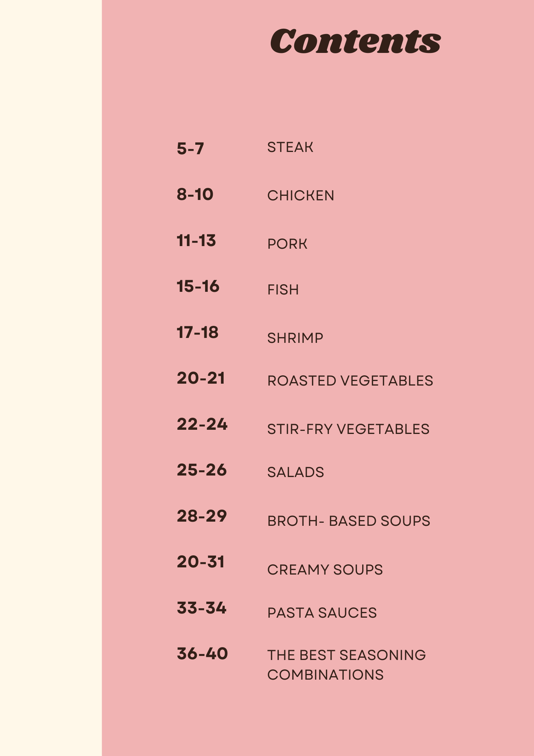Click the Contents heading

355,41
